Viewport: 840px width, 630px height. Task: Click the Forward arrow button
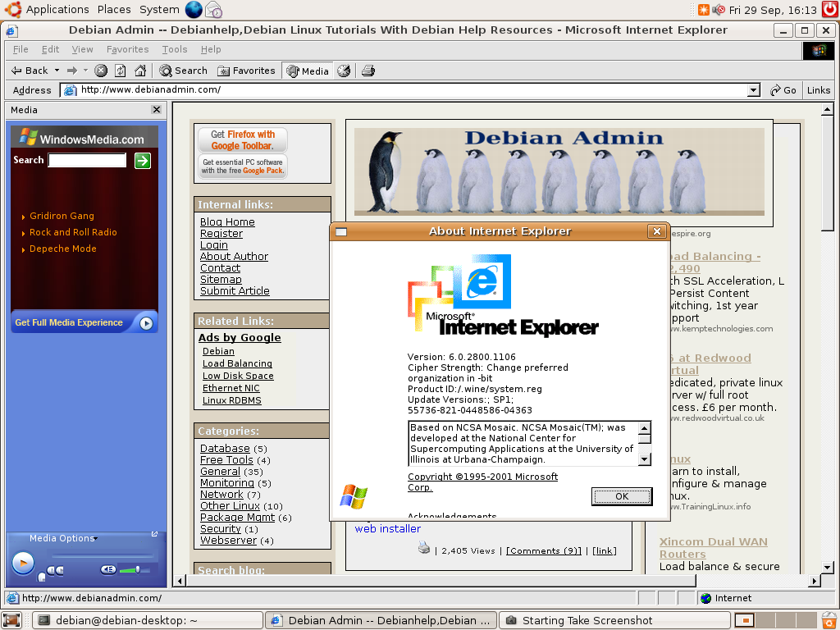click(72, 71)
